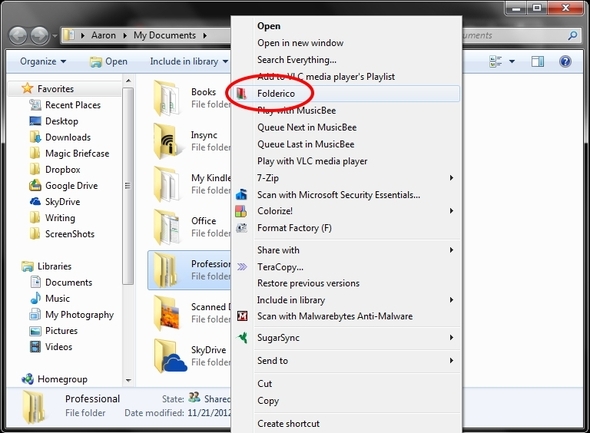
Task: Click the Folderico icon in context menu
Action: [x=241, y=93]
